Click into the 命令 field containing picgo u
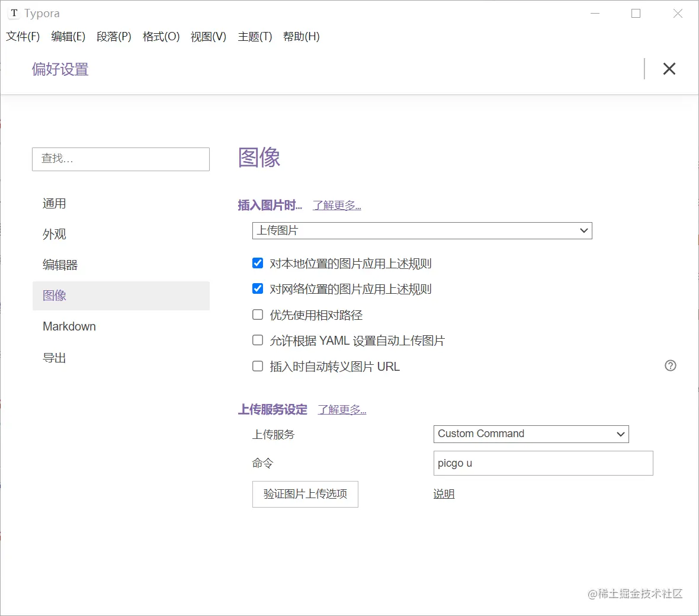Screen dimensions: 699x616 pos(543,463)
